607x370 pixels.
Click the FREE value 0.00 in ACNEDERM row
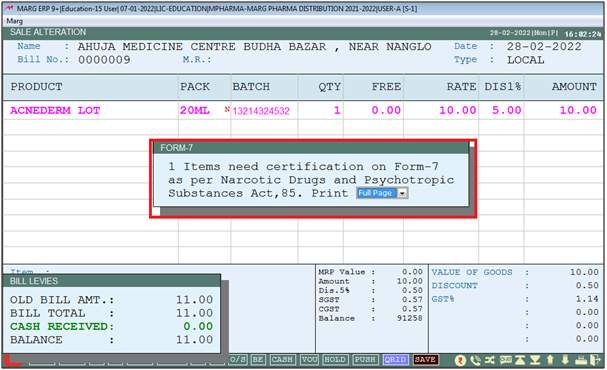(386, 110)
